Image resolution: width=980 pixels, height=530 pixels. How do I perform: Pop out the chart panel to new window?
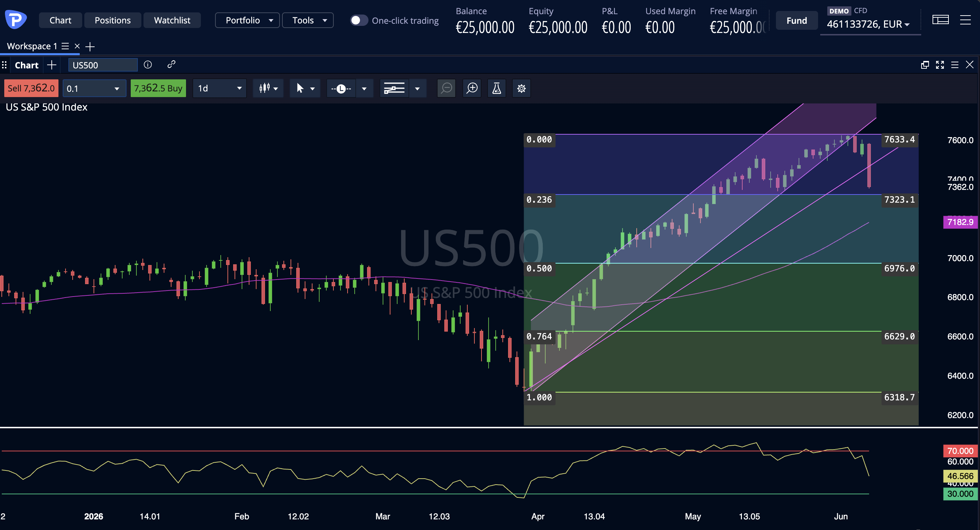(x=925, y=65)
